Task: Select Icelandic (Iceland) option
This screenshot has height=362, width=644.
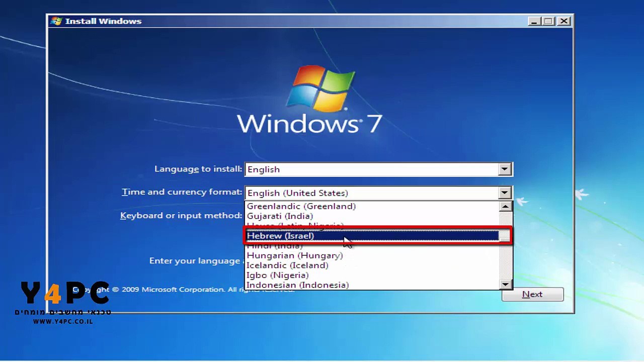Action: (x=373, y=265)
